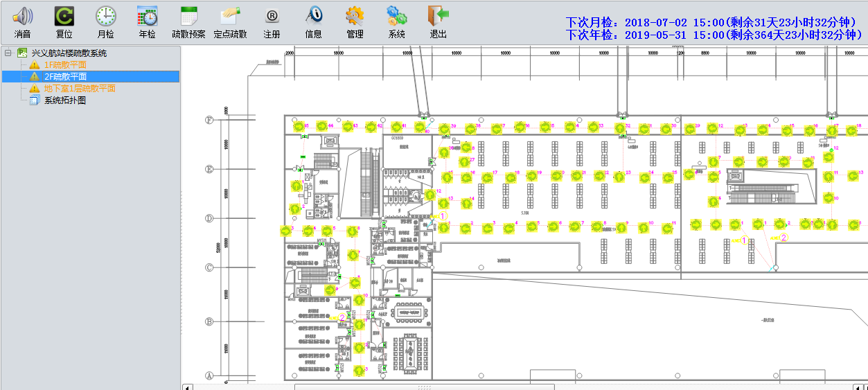Start monthly check via 月检 icon
Image resolution: width=868 pixels, height=390 pixels.
[105, 16]
